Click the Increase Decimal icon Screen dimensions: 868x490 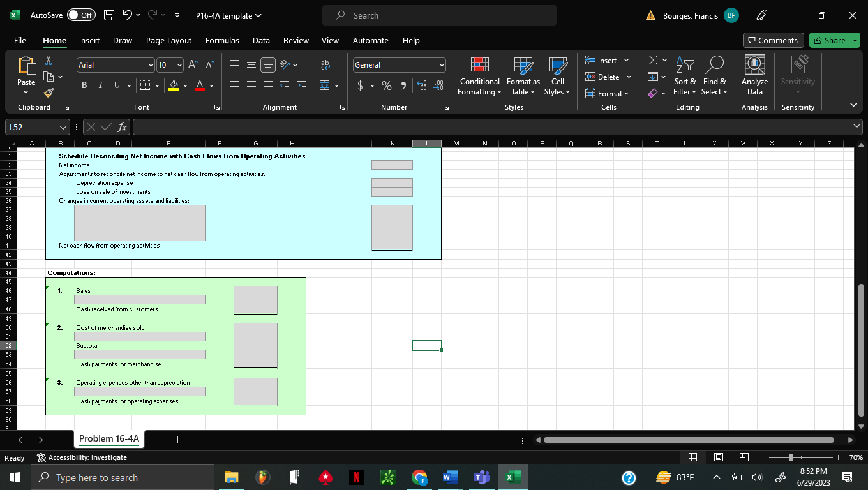pos(423,85)
